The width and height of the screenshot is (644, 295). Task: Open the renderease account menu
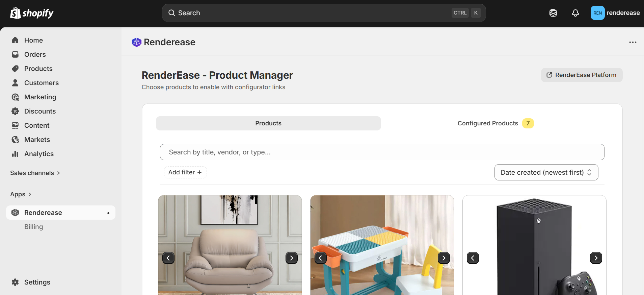click(615, 13)
